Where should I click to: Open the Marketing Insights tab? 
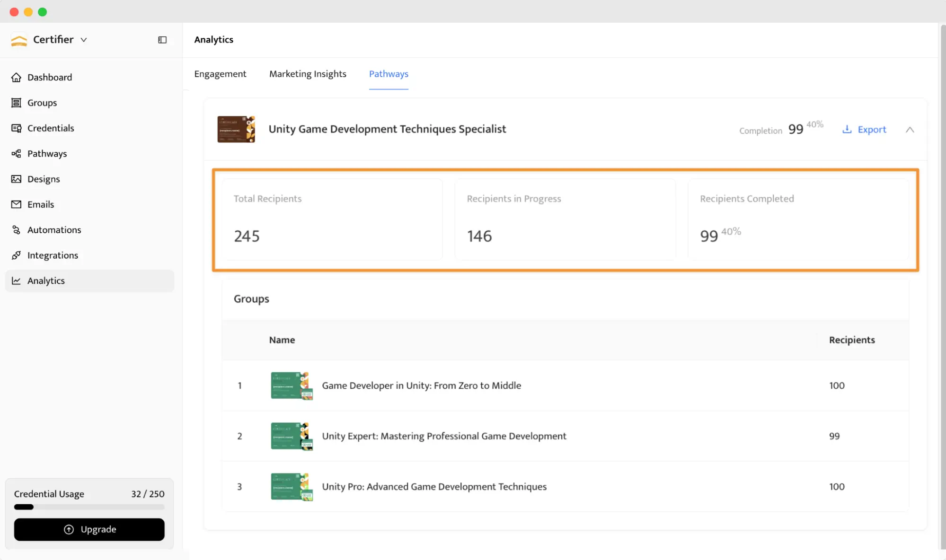[x=308, y=74]
